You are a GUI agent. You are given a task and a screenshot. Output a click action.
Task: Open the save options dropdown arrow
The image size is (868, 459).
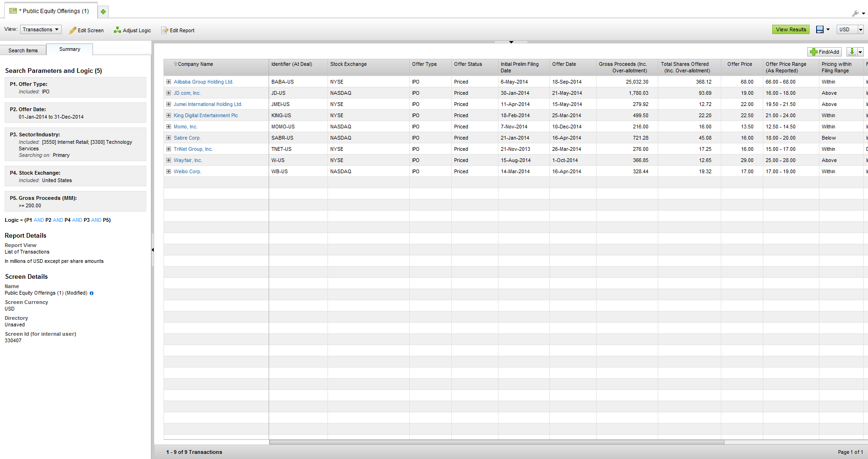pyautogui.click(x=828, y=29)
